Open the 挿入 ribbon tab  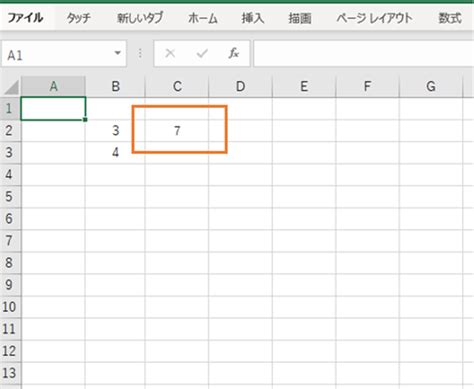[253, 18]
